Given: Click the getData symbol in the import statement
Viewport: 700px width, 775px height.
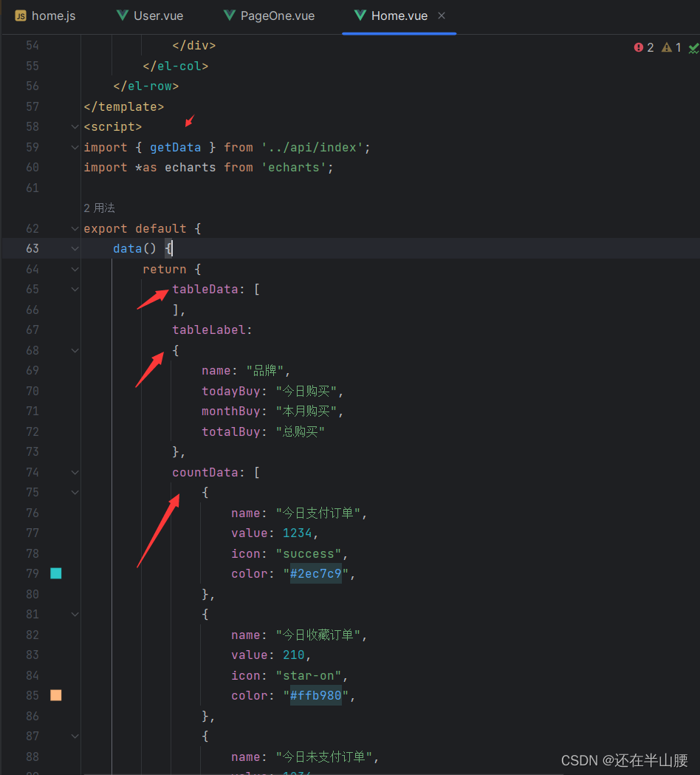Looking at the screenshot, I should [x=175, y=146].
